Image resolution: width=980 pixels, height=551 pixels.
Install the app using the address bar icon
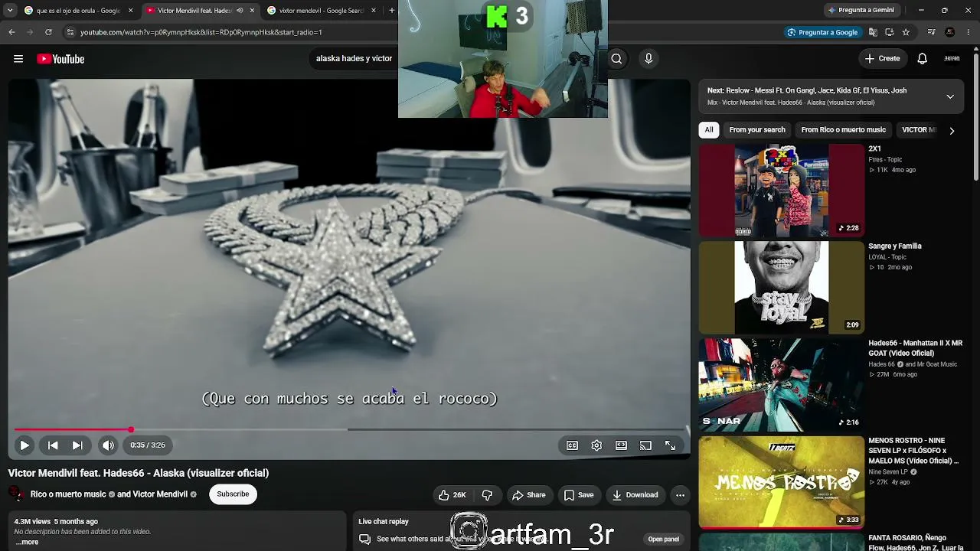point(890,32)
